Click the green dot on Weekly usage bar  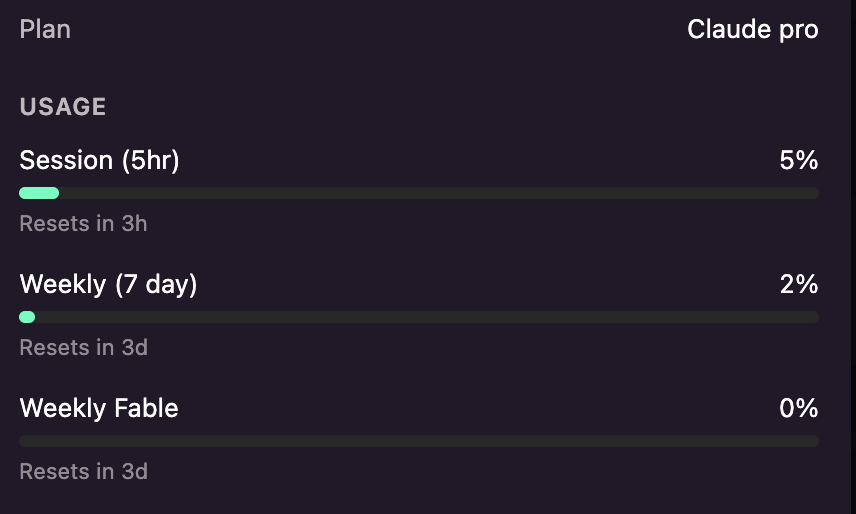point(27,317)
